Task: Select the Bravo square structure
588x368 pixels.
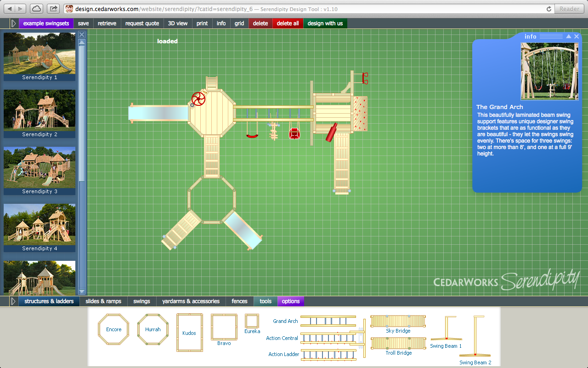Action: click(x=224, y=328)
